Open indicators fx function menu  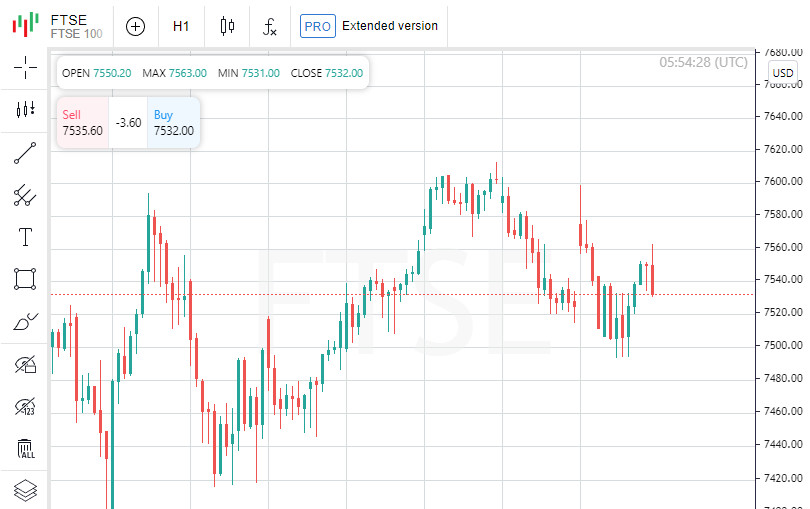click(x=270, y=26)
